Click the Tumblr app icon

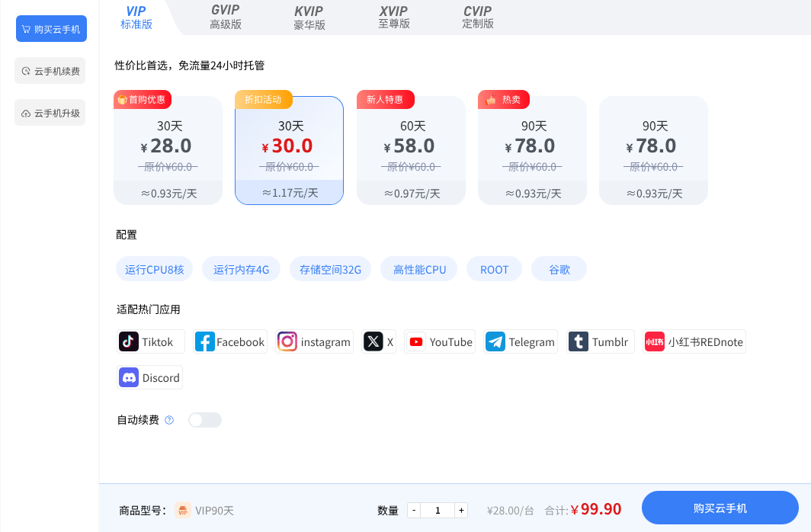[579, 341]
